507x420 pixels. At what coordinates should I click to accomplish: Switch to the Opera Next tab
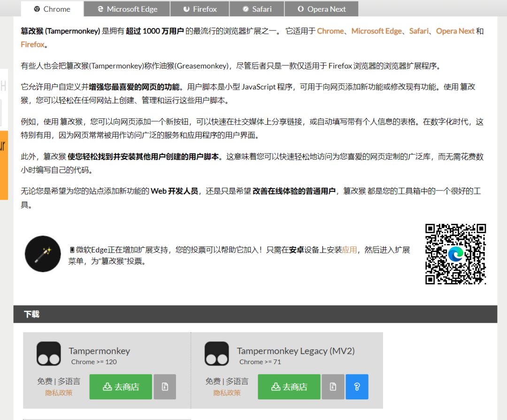322,9
